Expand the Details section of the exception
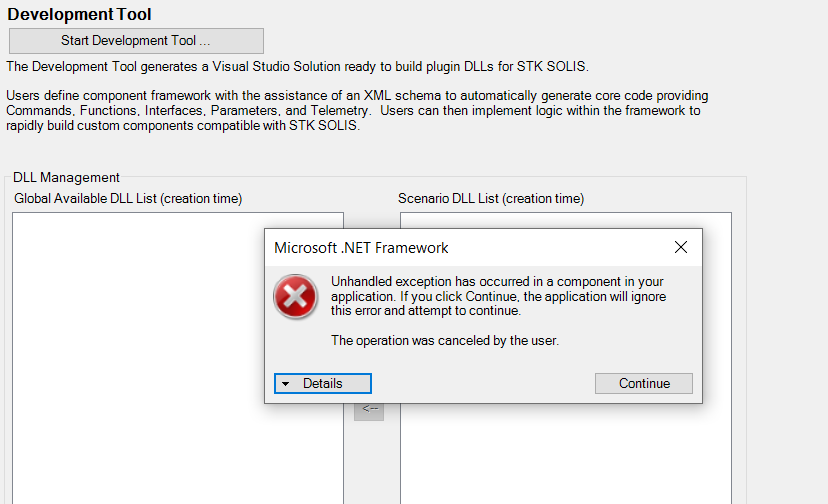The image size is (828, 504). [323, 384]
